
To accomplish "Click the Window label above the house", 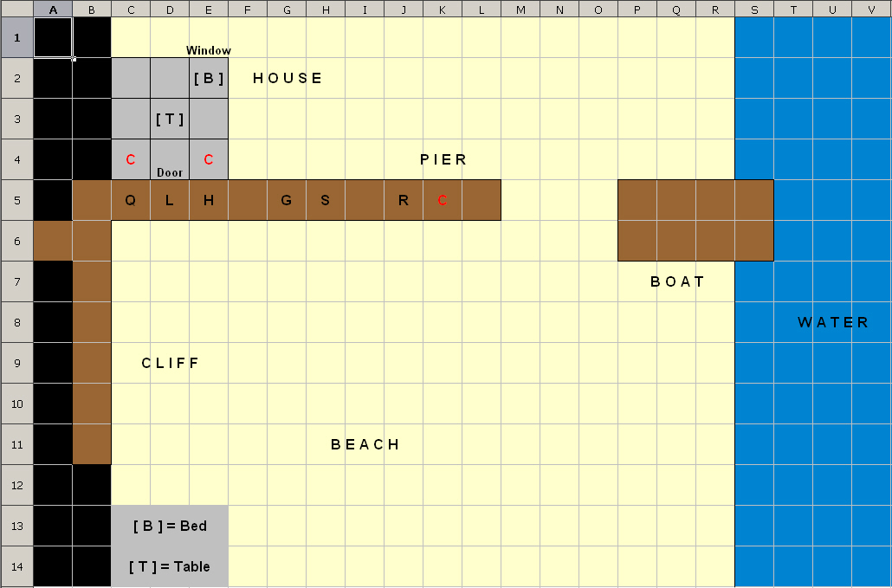I will point(209,50).
